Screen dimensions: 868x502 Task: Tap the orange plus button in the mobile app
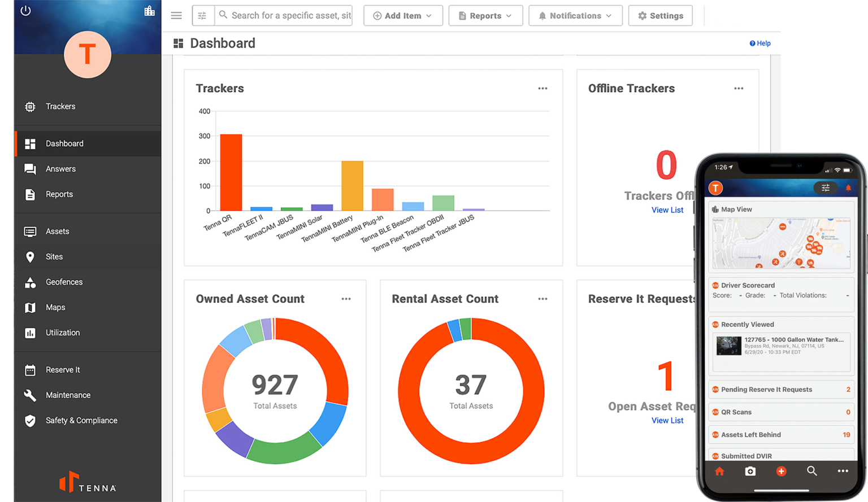coord(781,471)
